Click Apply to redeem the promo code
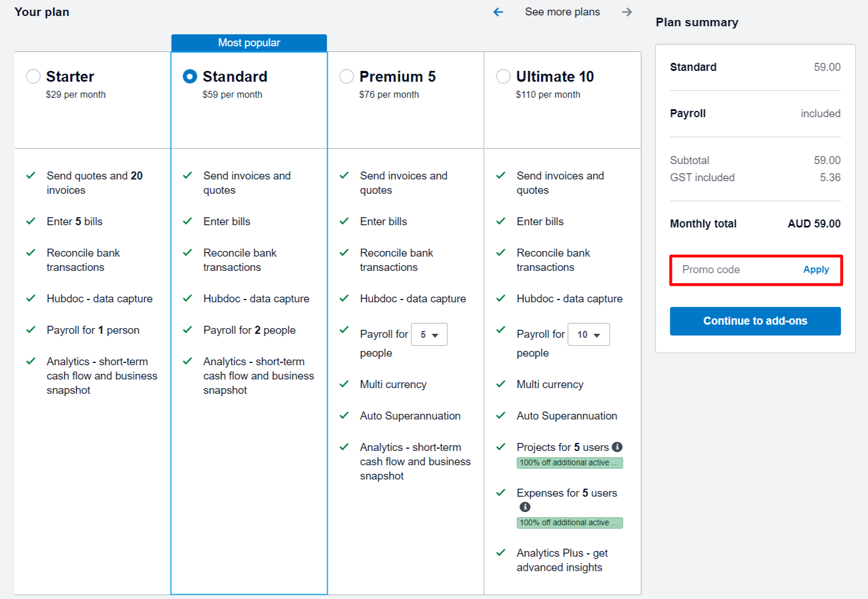The width and height of the screenshot is (868, 599). (x=816, y=269)
